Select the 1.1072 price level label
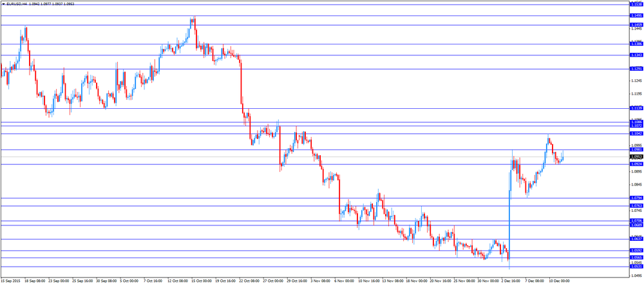 [636, 126]
